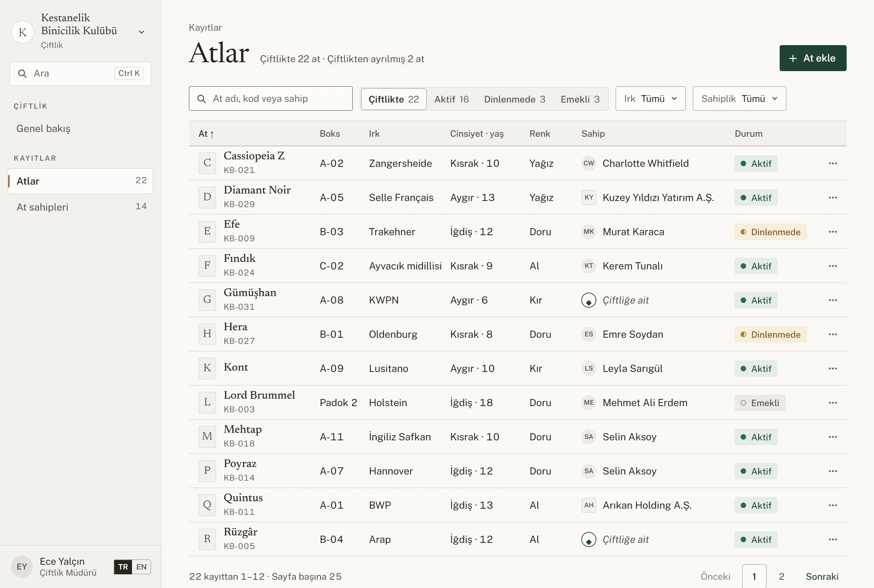Open row actions menu for Cassiopeia Z
The height and width of the screenshot is (588, 874).
832,163
